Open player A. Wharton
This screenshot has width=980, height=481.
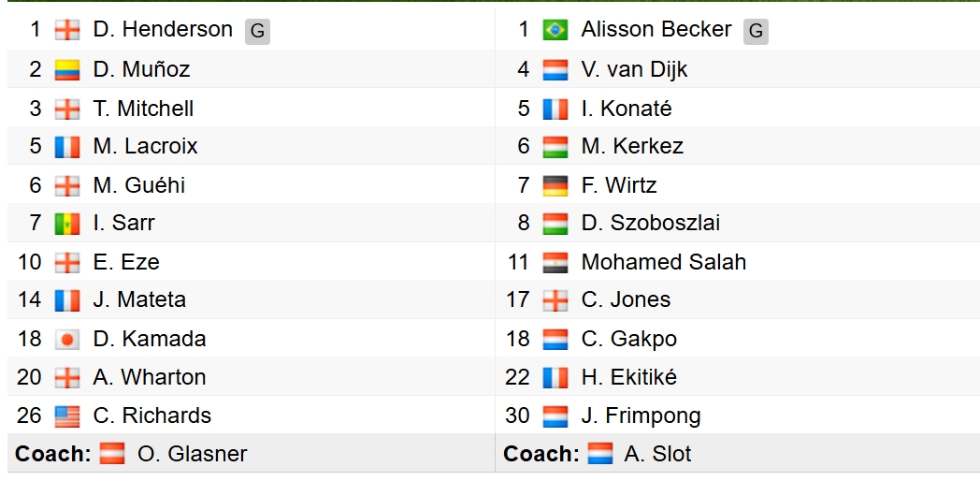[150, 378]
